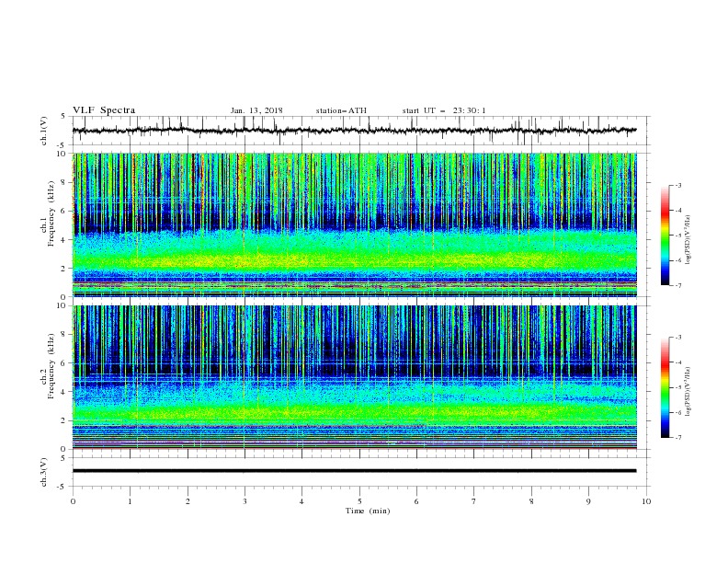Click the "10" kHz tick on the ch.1 frequency axis
Viewport: 728px width, 563px height.
click(x=63, y=154)
